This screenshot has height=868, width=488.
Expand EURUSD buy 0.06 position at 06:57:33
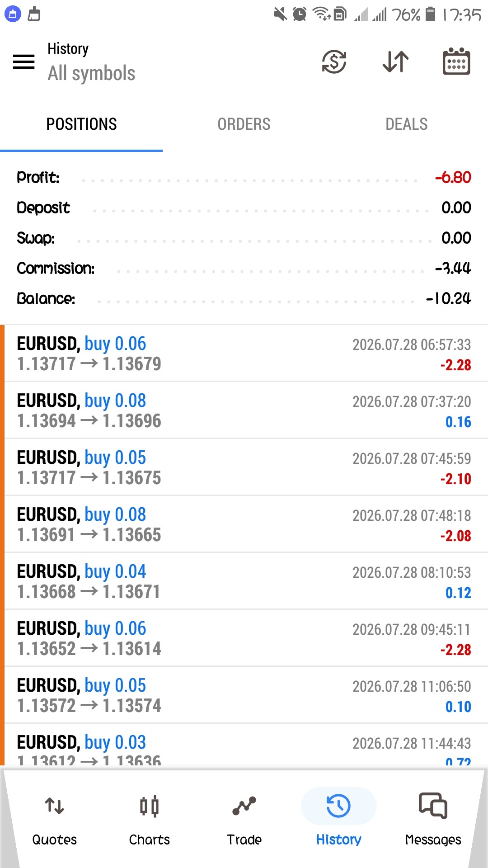244,353
